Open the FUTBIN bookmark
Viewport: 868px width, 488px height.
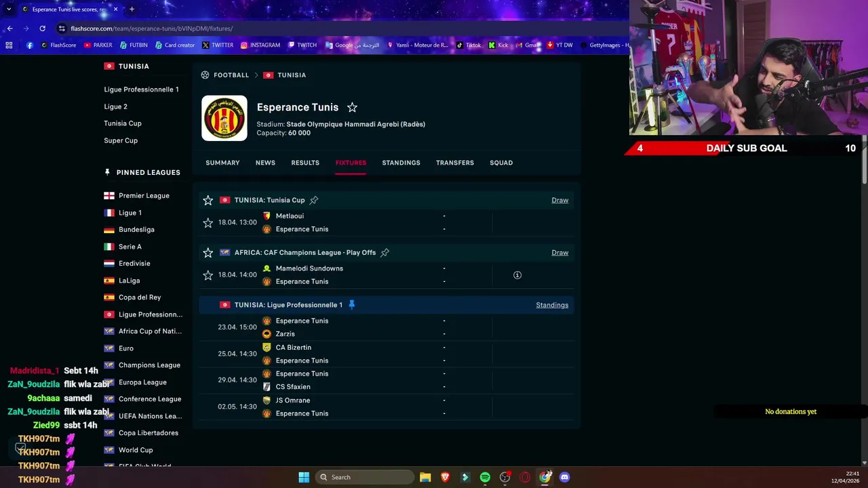pos(134,45)
